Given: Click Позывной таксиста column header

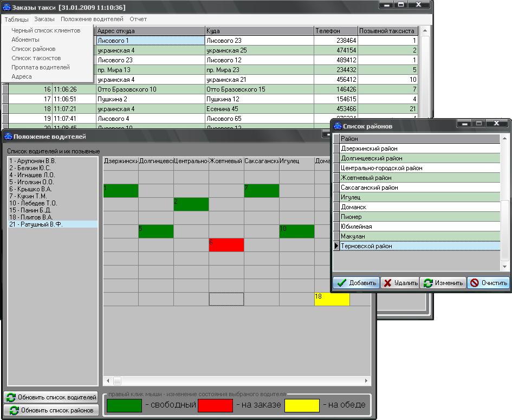Looking at the screenshot, I should (x=388, y=31).
